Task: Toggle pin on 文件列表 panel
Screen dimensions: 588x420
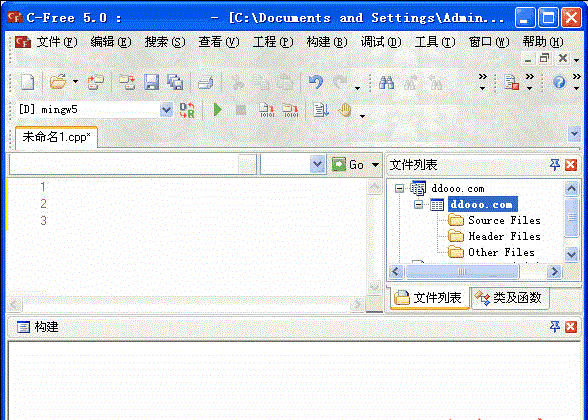Action: [555, 164]
